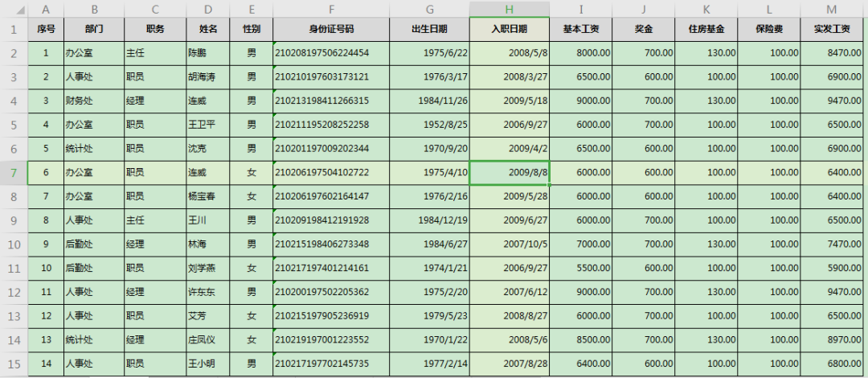
Task: Select net pay 6800.00
Action: tap(833, 364)
